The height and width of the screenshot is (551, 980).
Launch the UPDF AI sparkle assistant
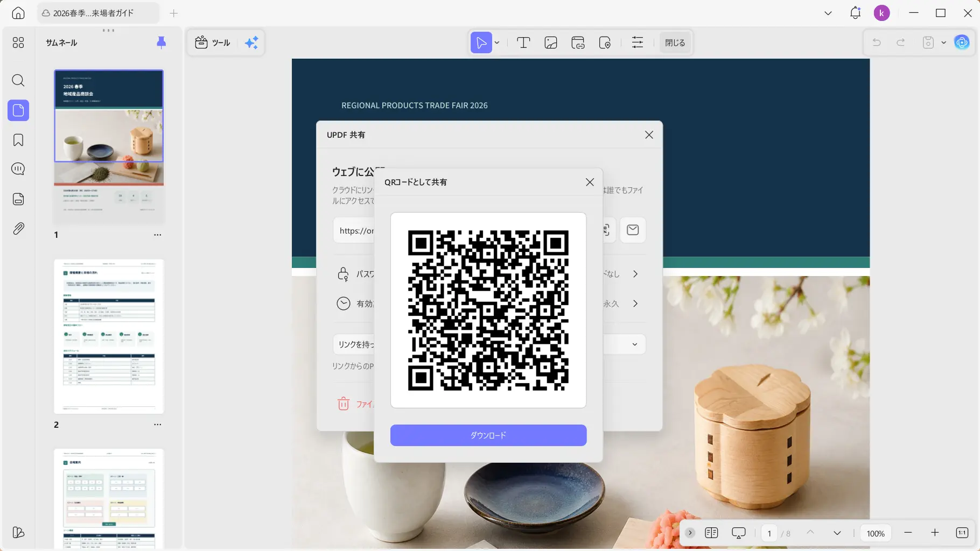tap(251, 43)
